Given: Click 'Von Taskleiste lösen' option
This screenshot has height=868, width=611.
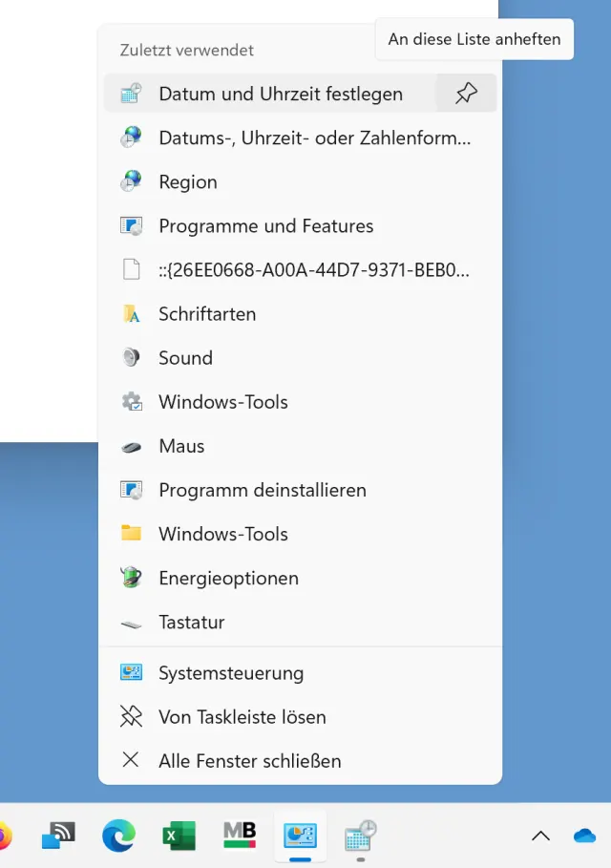Looking at the screenshot, I should 242,716.
